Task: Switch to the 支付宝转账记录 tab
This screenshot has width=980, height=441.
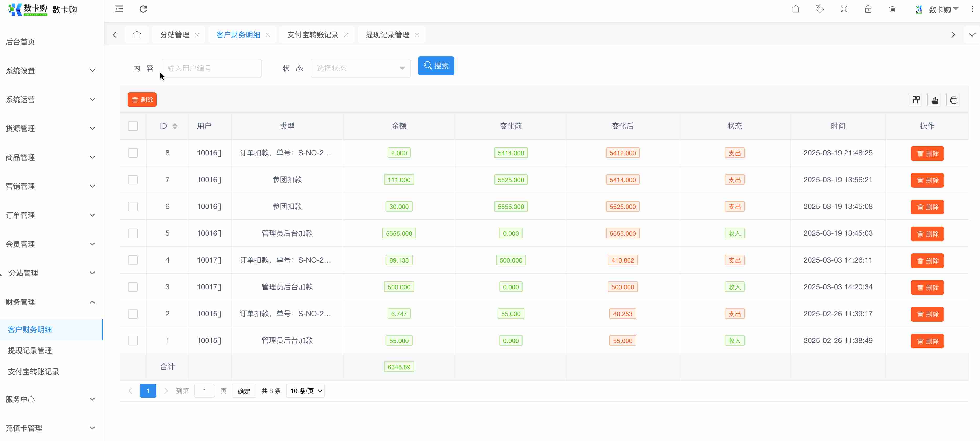Action: tap(313, 35)
